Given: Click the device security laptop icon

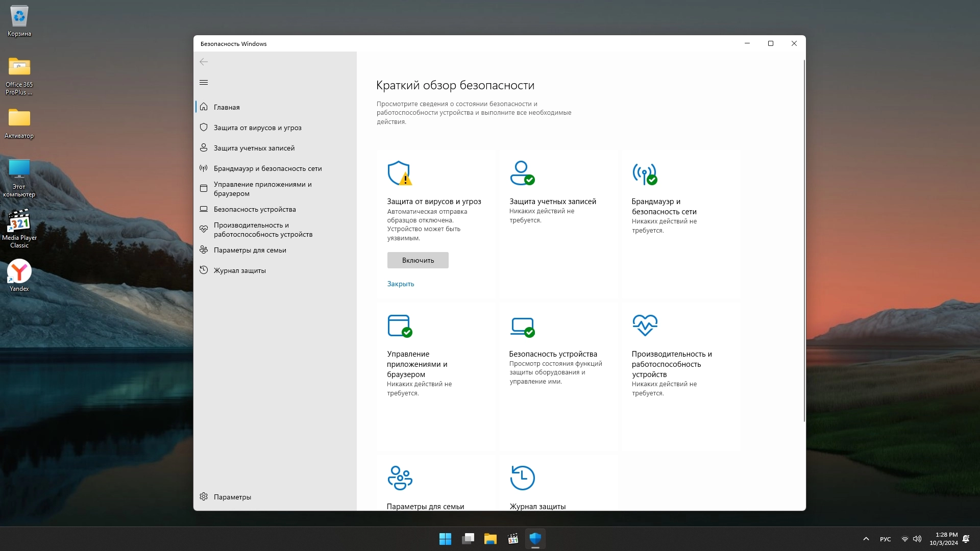Looking at the screenshot, I should pyautogui.click(x=522, y=326).
